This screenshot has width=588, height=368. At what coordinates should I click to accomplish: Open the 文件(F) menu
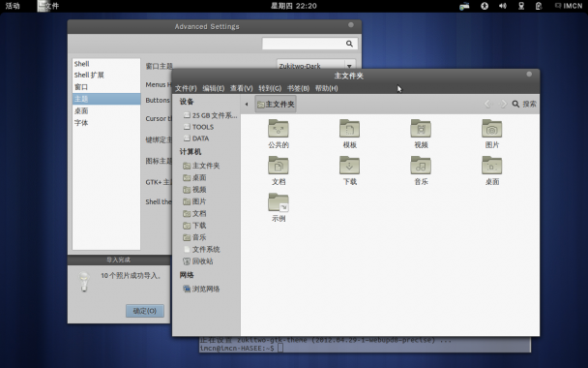tap(186, 88)
